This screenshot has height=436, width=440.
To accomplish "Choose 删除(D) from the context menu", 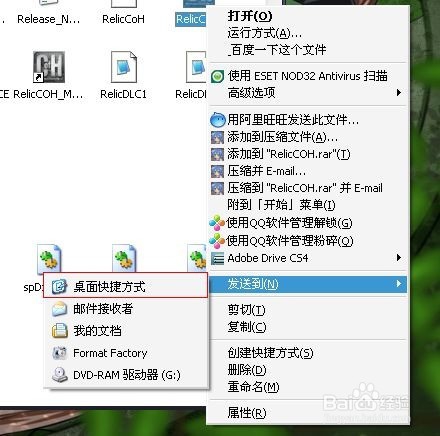I will point(308,370).
